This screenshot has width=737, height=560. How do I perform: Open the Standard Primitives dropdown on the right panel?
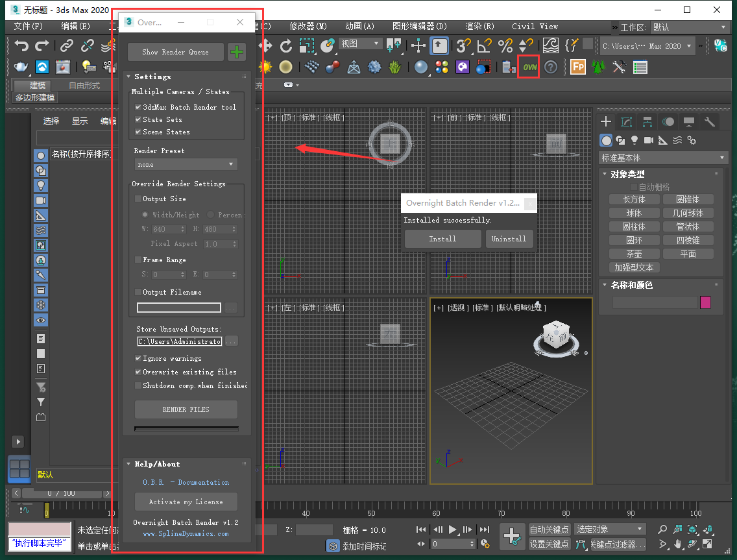pyautogui.click(x=663, y=157)
